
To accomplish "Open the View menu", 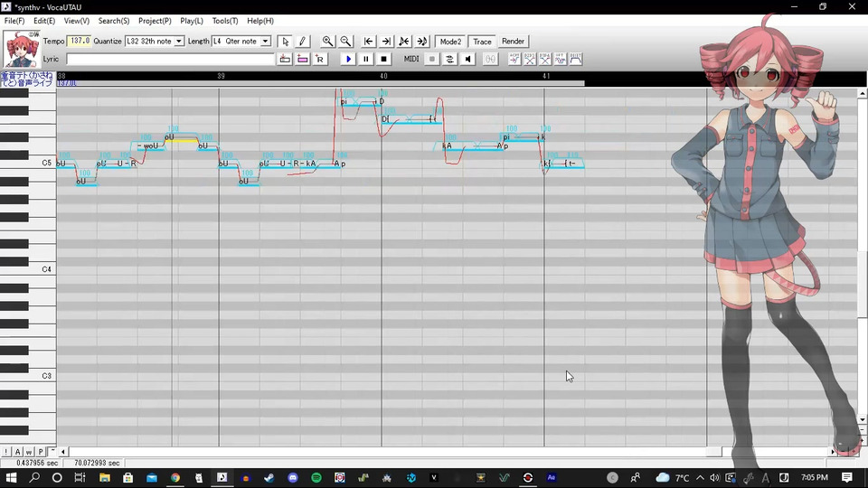I will (x=76, y=21).
